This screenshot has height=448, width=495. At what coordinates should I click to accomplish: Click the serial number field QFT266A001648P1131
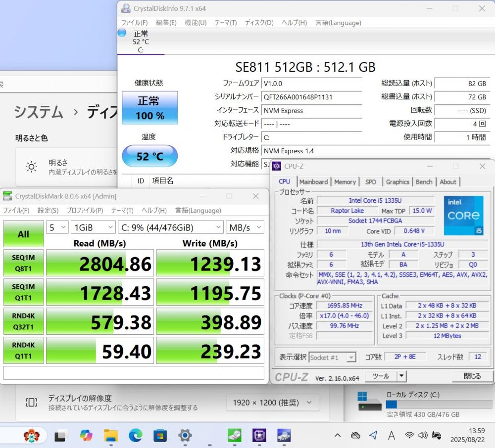click(x=312, y=97)
